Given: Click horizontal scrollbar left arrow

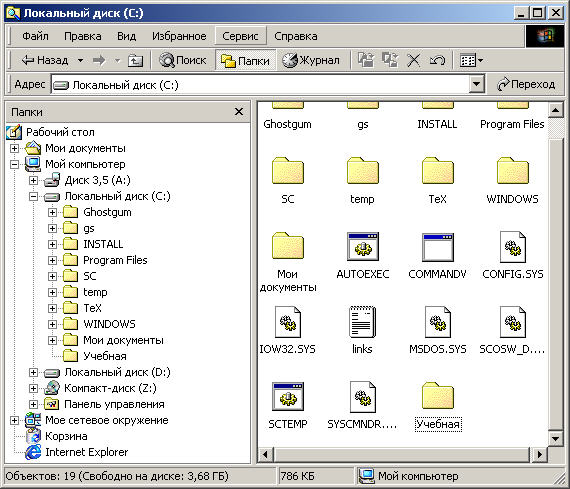Looking at the screenshot, I should (x=266, y=454).
